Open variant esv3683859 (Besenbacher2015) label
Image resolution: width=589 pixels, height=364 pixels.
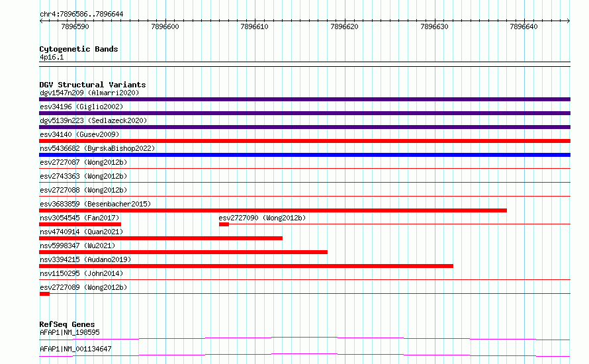[x=95, y=204]
